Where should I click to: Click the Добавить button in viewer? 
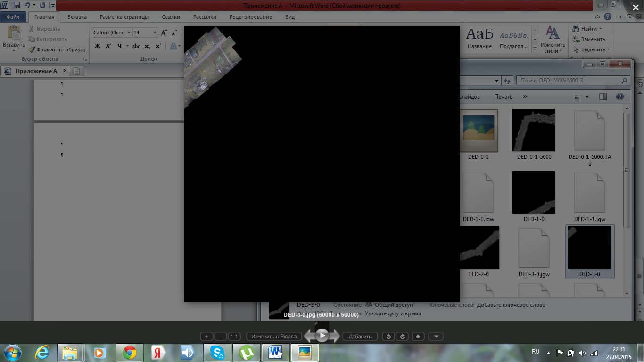pyautogui.click(x=360, y=337)
